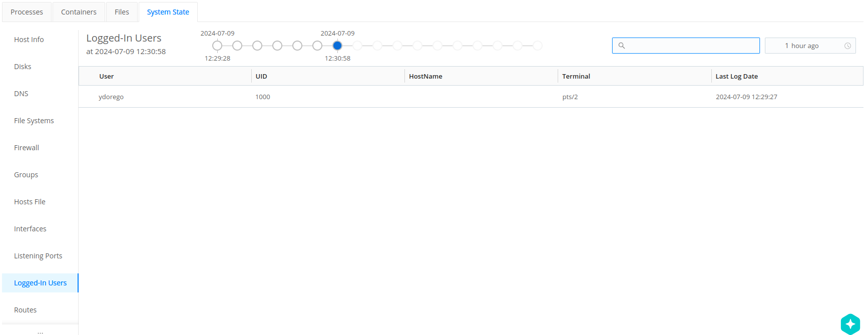The image size is (868, 335).
Task: Select the selected 12:30:58 timeline marker
Action: (337, 46)
